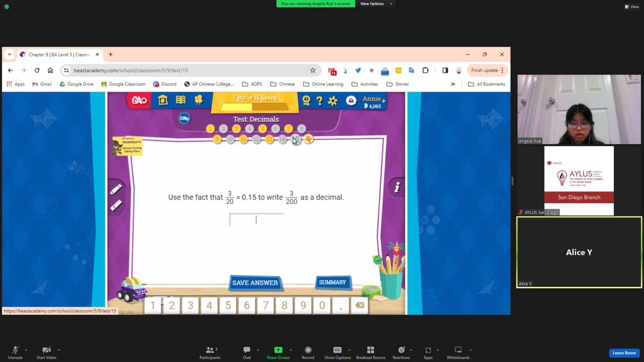644x362 pixels.
Task: Expand video options arrow next to Start Video
Action: point(59,350)
